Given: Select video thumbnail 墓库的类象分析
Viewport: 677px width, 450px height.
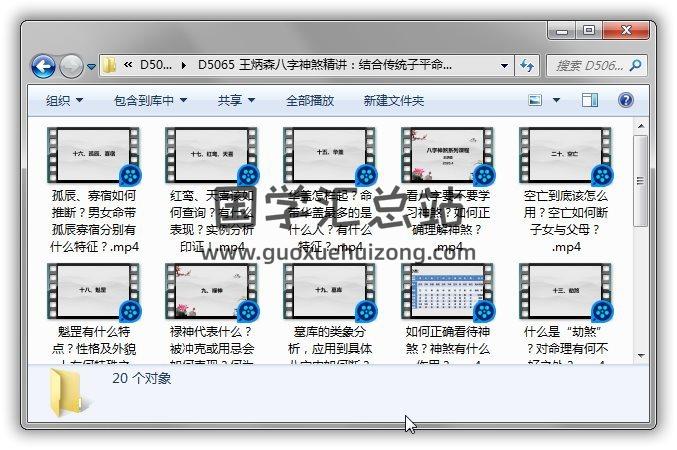Looking at the screenshot, I should [330, 292].
